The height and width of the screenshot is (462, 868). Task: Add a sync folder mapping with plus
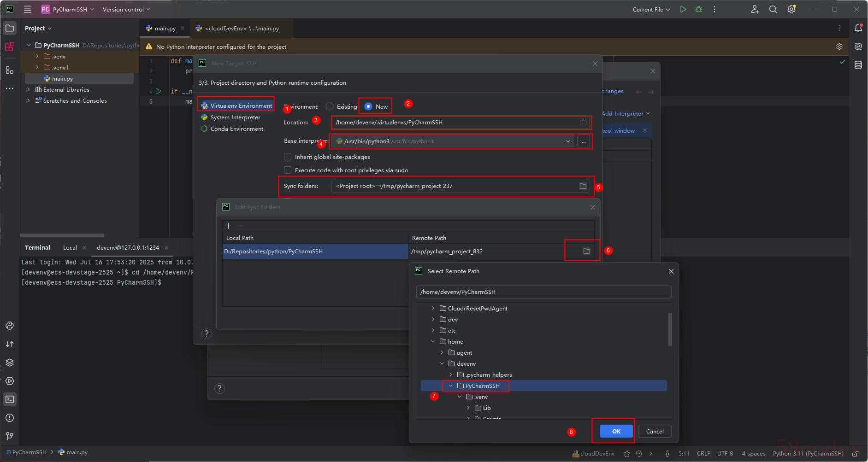tap(228, 226)
